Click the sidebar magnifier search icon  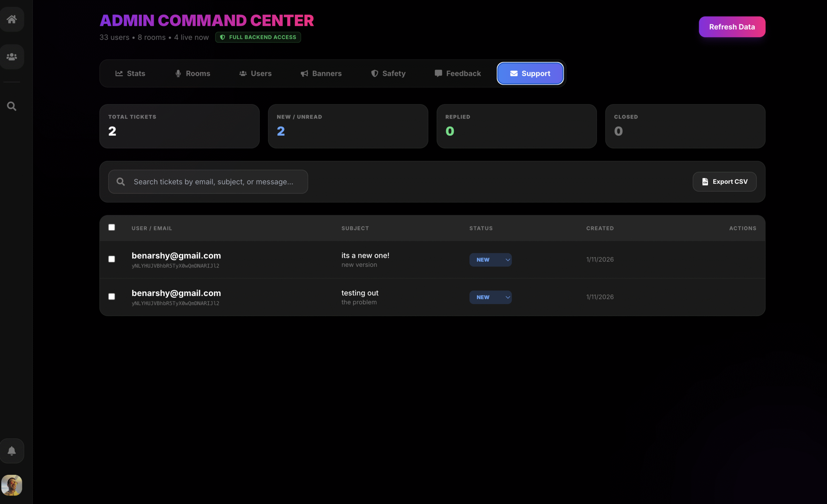[x=12, y=106]
